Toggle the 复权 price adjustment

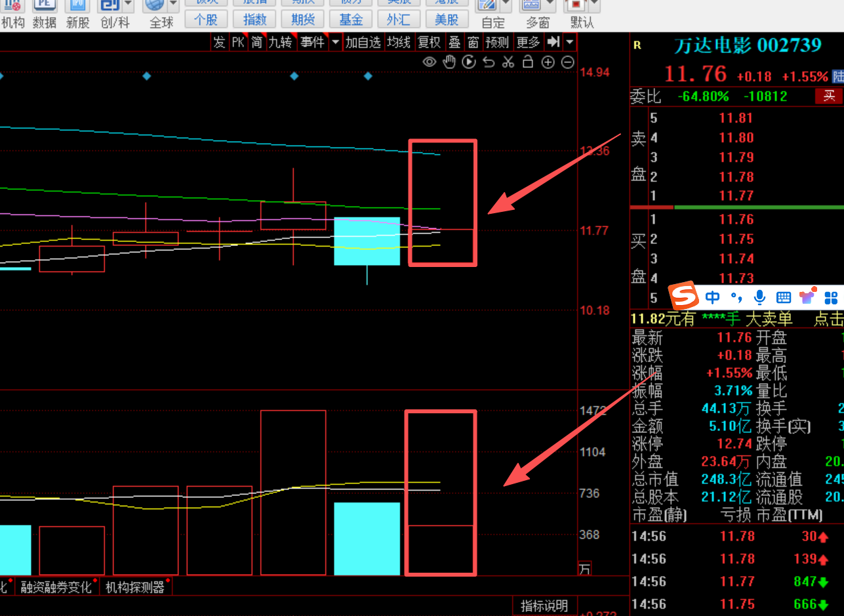(430, 43)
